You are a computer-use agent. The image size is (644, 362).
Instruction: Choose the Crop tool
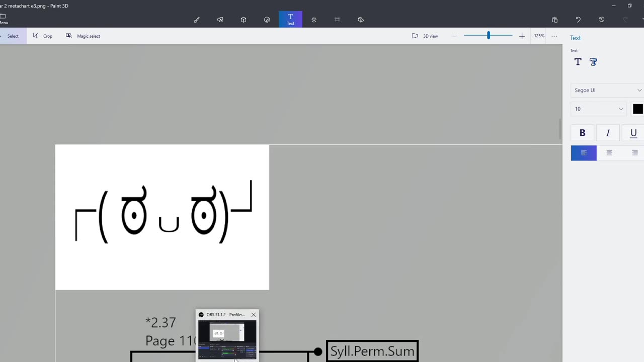pyautogui.click(x=42, y=36)
